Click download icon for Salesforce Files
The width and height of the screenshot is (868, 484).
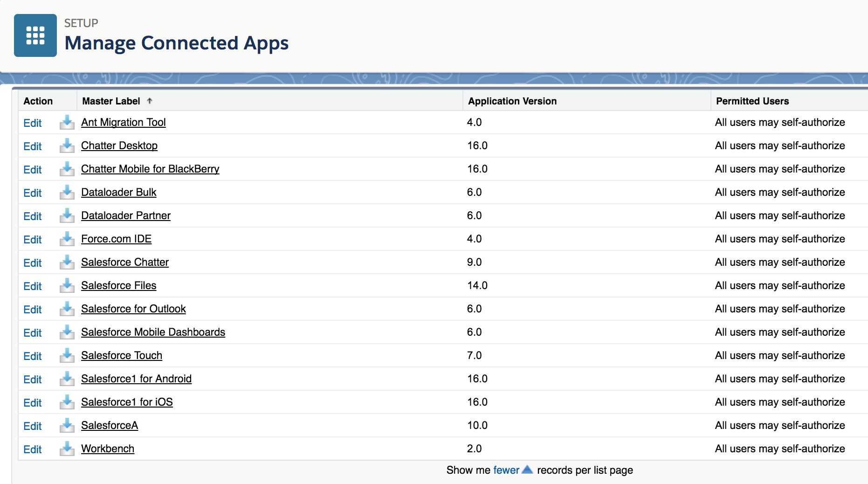click(67, 285)
